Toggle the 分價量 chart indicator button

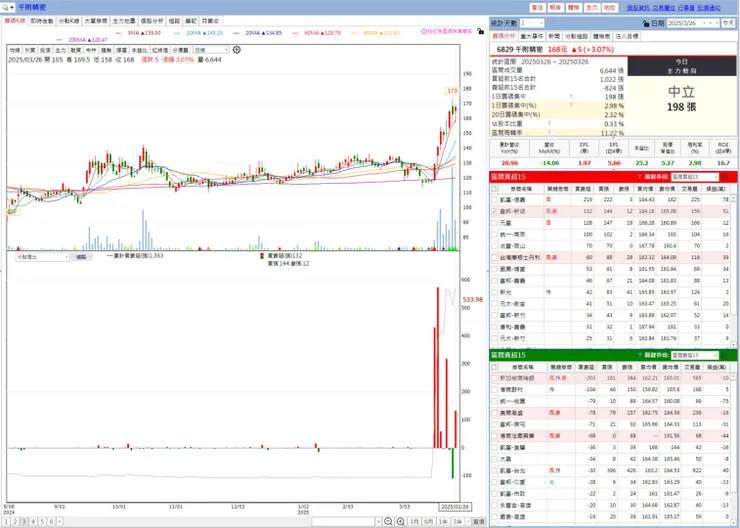[180, 50]
